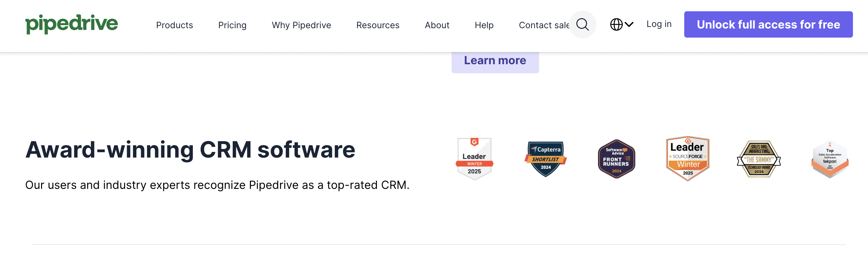
Task: Click the Contact sales link
Action: (x=544, y=25)
